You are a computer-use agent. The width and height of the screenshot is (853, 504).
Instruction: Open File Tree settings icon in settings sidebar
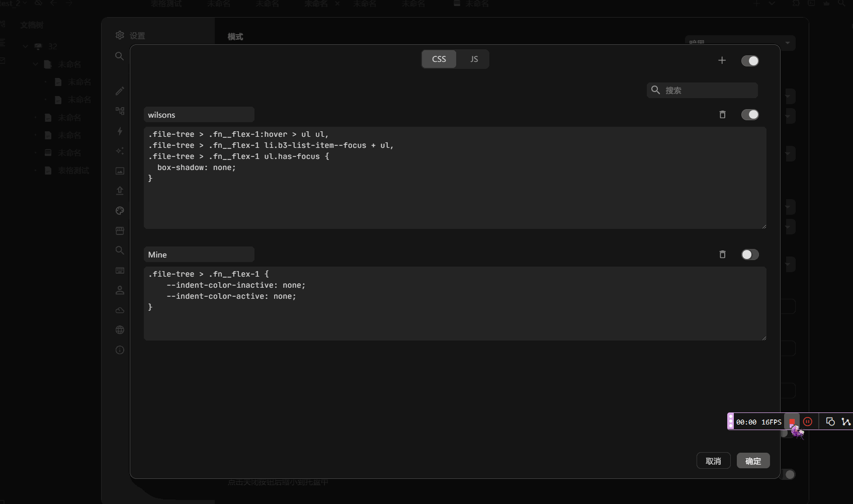[x=120, y=111]
